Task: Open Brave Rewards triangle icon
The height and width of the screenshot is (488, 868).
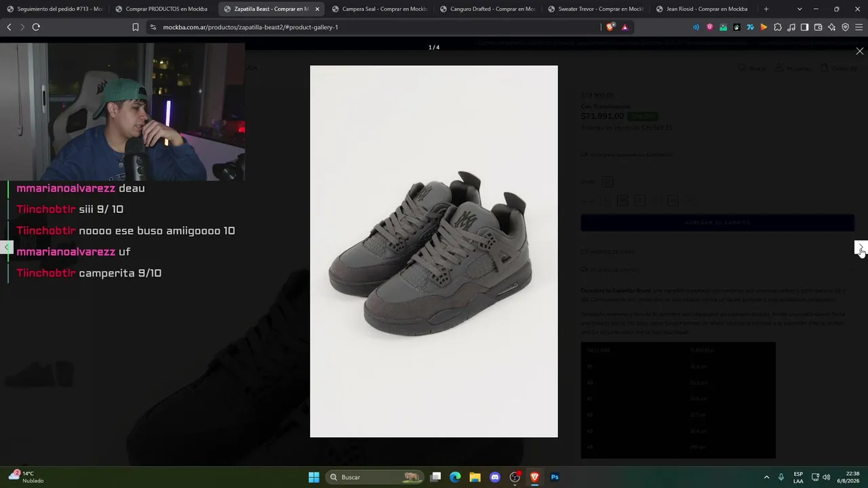Action: [x=625, y=27]
